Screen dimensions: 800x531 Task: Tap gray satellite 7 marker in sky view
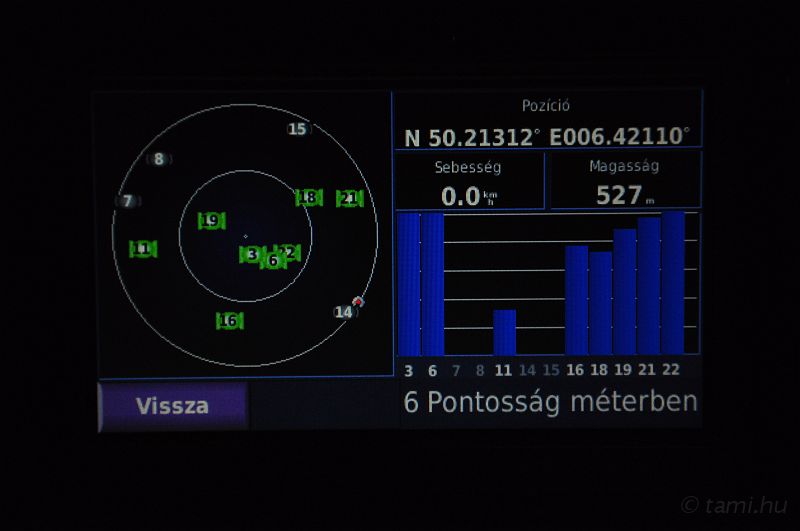(x=127, y=201)
